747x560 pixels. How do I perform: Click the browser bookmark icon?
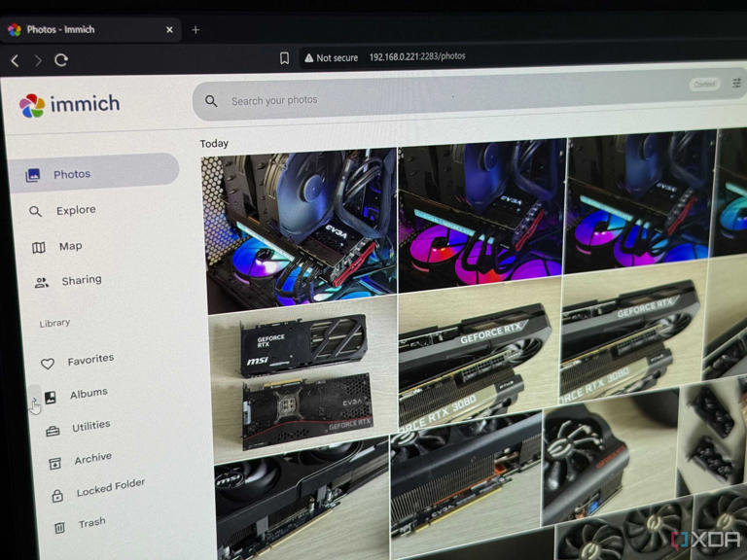coord(284,58)
